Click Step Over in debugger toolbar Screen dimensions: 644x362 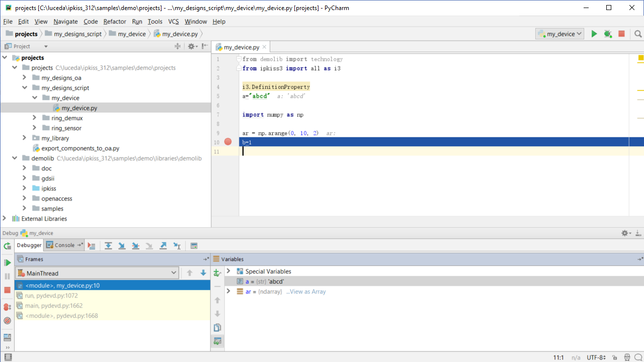[108, 246]
